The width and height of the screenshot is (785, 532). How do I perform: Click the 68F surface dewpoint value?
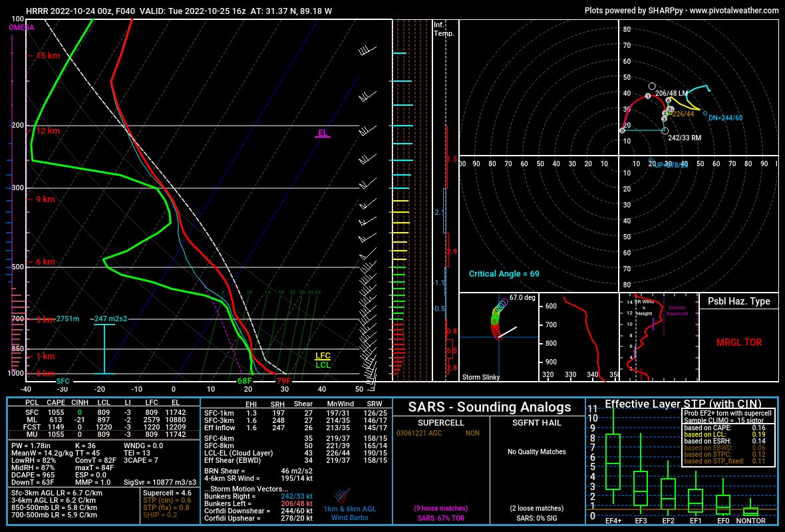tap(244, 381)
